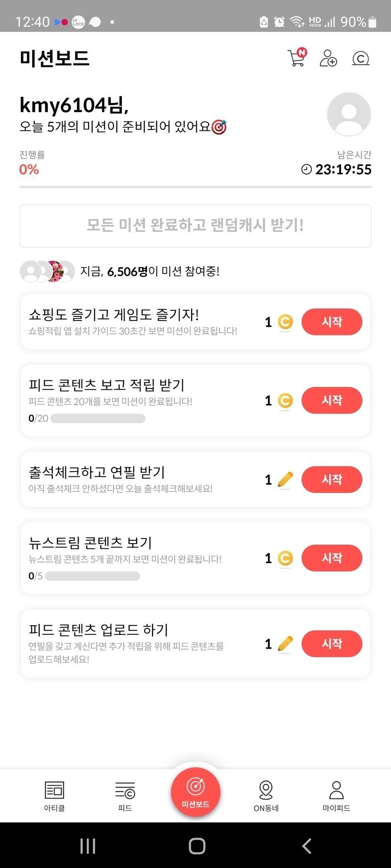Tap the add friend icon
The image size is (391, 868).
pyautogui.click(x=328, y=58)
